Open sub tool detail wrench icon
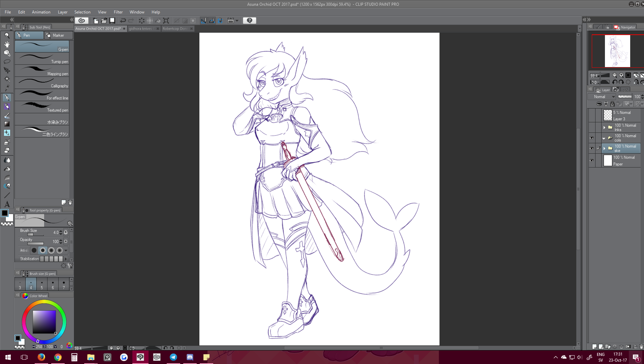 pos(70,266)
